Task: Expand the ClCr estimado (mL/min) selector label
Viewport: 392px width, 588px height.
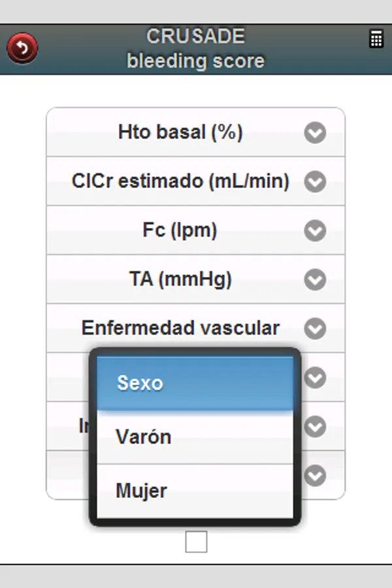Action: [x=180, y=182]
